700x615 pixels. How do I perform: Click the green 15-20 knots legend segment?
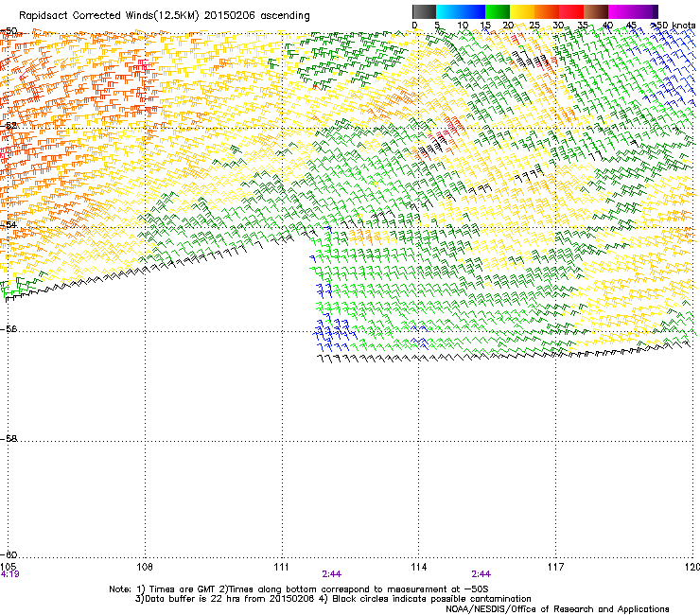pos(498,11)
